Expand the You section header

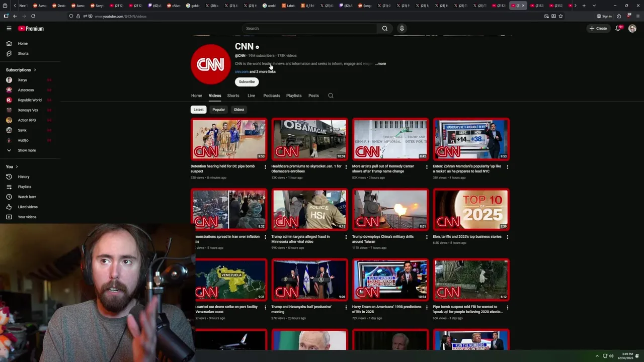pos(12,167)
